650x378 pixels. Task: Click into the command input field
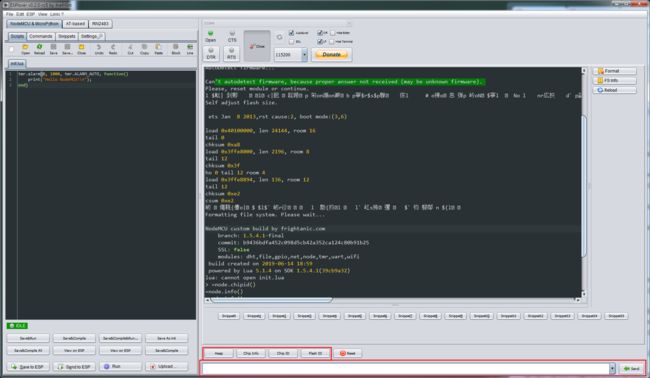pyautogui.click(x=405, y=368)
